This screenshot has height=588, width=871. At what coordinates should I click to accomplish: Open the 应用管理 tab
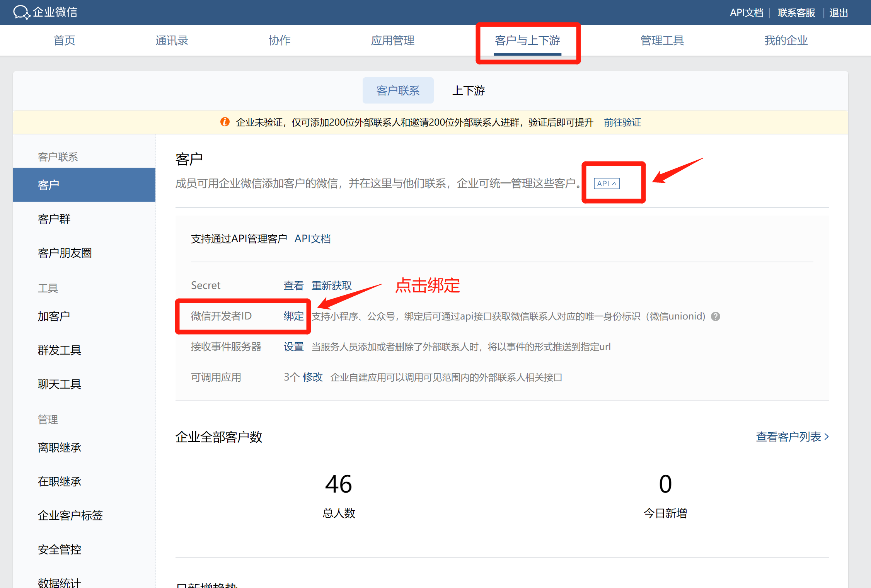tap(392, 40)
